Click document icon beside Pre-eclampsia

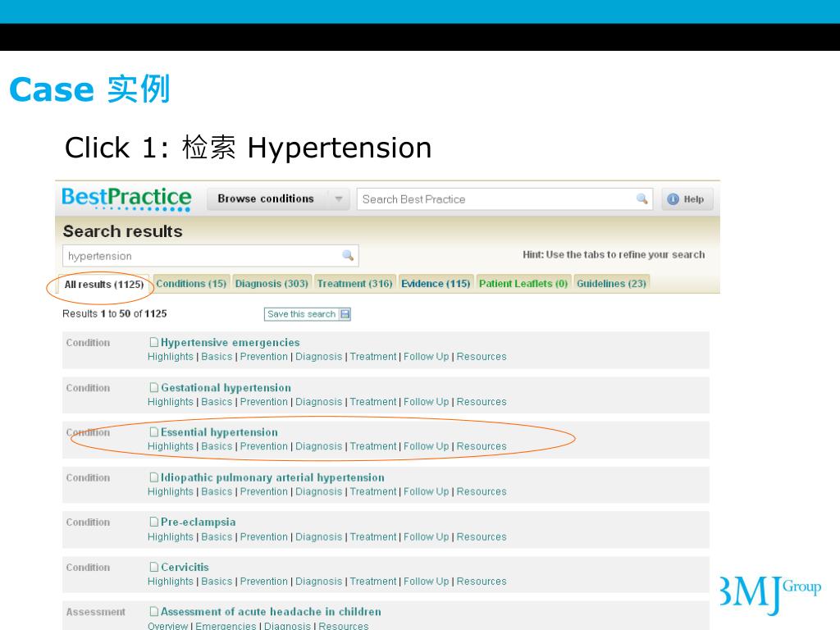pyautogui.click(x=153, y=522)
